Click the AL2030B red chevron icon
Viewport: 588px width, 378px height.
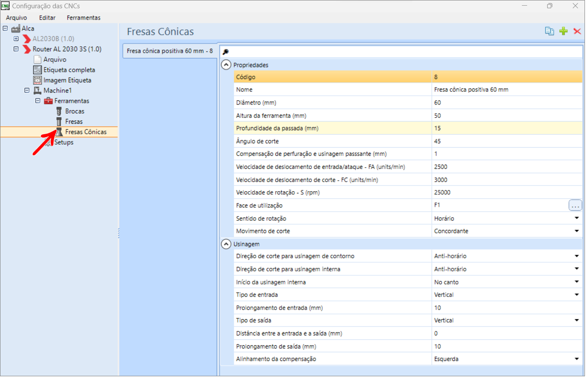point(27,39)
